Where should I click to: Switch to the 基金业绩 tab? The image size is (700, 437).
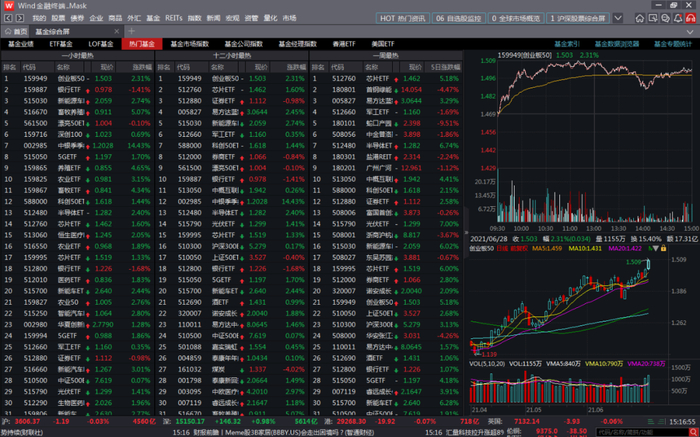pos(21,44)
